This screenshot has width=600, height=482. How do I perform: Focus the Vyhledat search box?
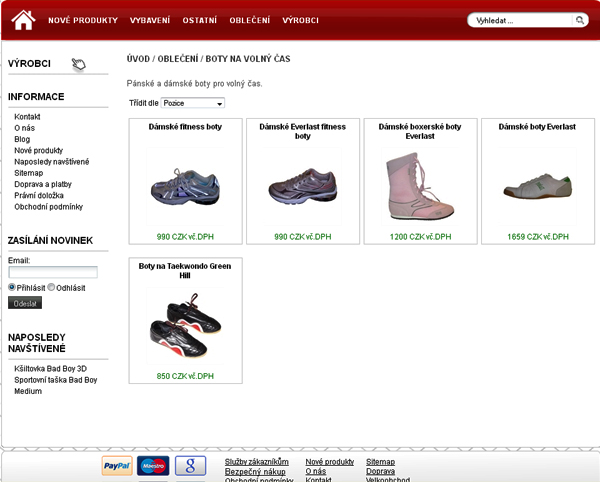[522, 20]
